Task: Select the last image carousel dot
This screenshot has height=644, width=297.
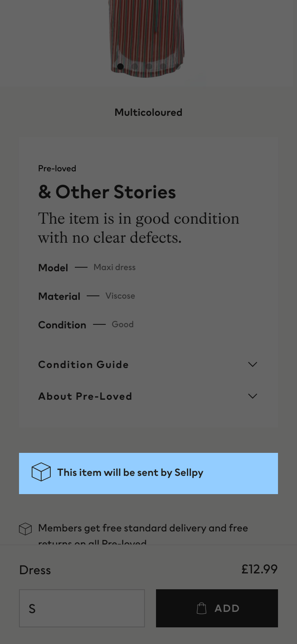Action: 177,66
